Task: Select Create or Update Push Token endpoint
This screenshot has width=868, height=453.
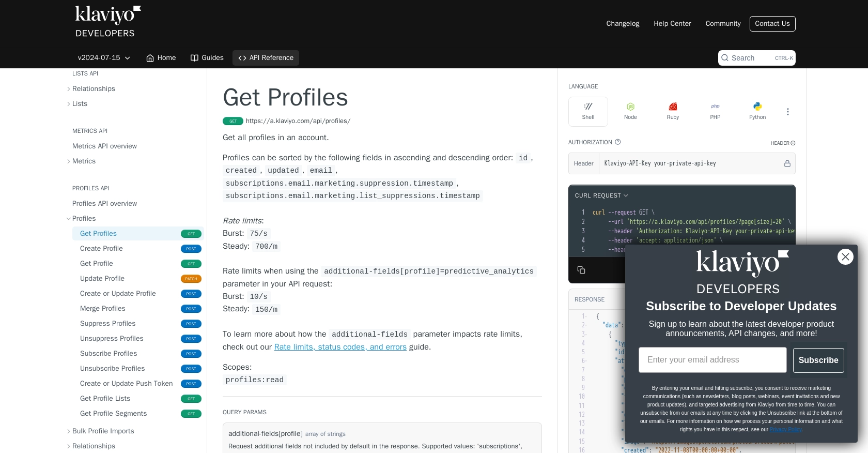Action: (138, 384)
